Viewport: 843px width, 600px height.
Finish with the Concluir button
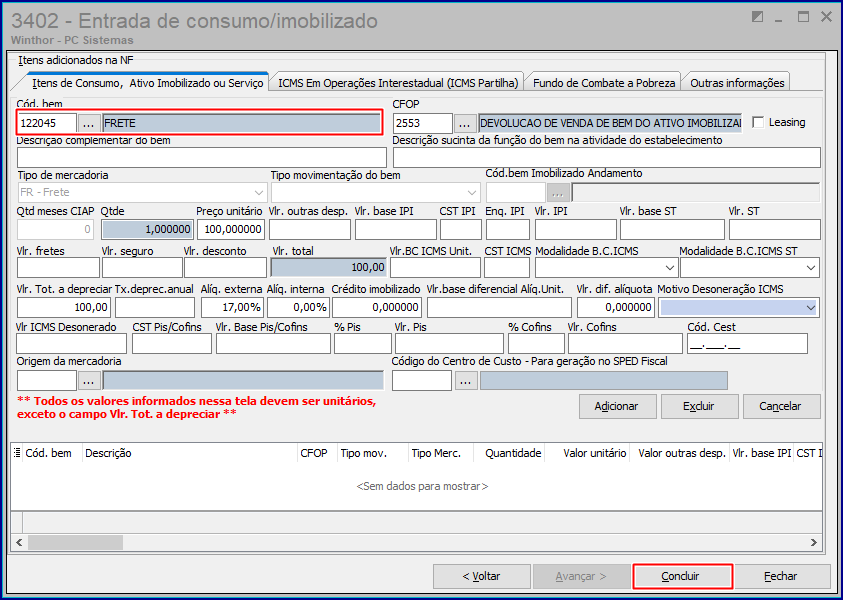tap(682, 576)
